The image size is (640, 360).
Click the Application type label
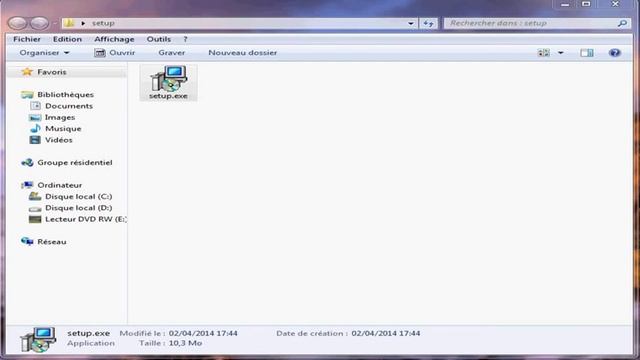click(91, 343)
